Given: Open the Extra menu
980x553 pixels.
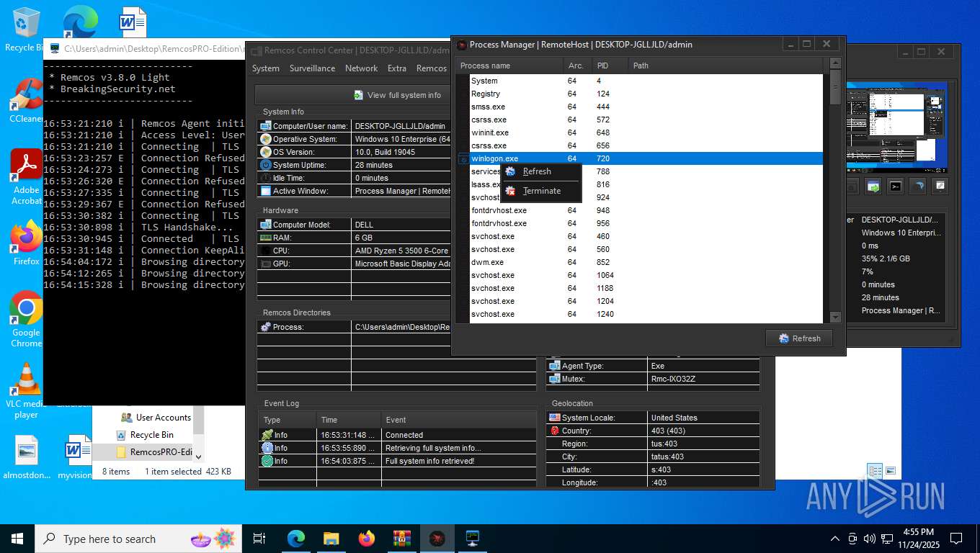Looking at the screenshot, I should pos(397,68).
